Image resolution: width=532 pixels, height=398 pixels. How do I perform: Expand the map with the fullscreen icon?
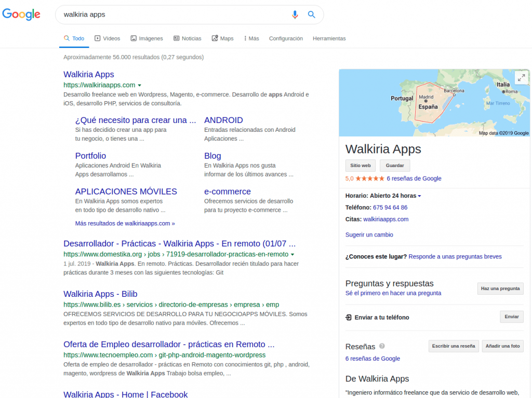pyautogui.click(x=522, y=78)
